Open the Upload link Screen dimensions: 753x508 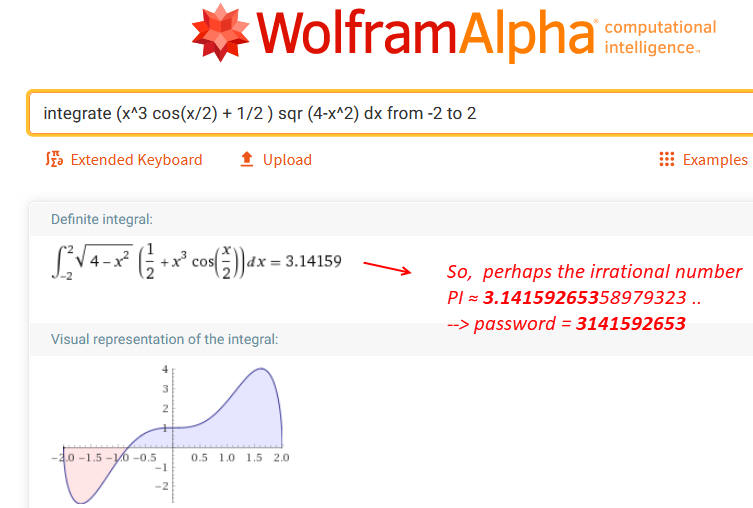[x=287, y=159]
